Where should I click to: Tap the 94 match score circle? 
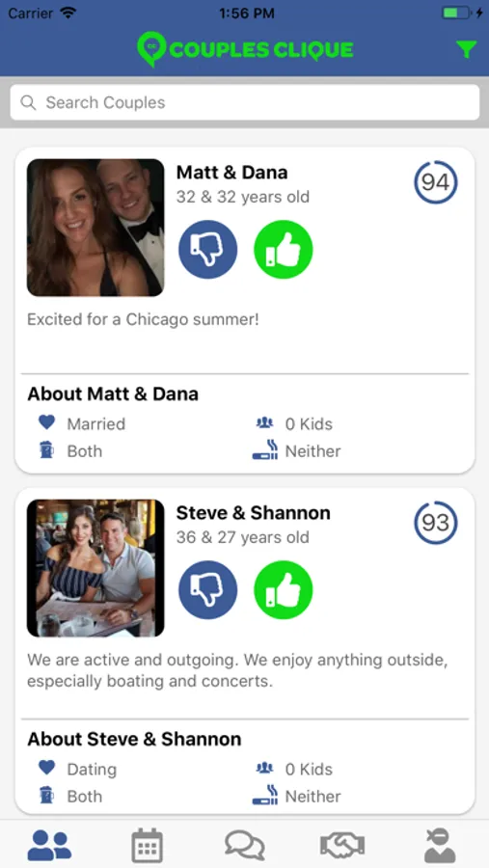click(436, 182)
